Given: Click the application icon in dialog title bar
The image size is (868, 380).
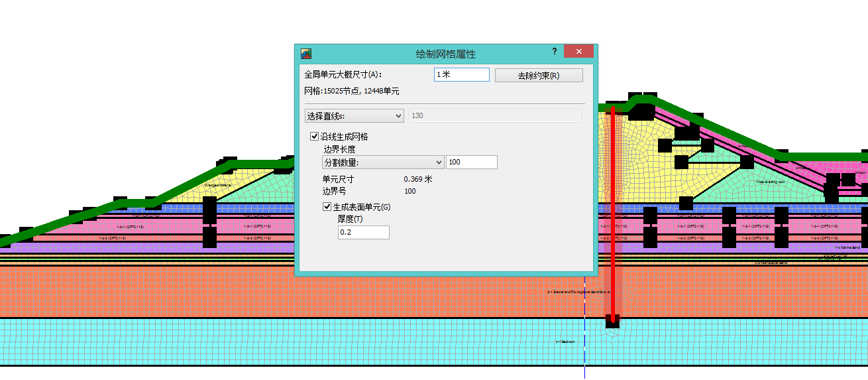Looking at the screenshot, I should tap(306, 53).
